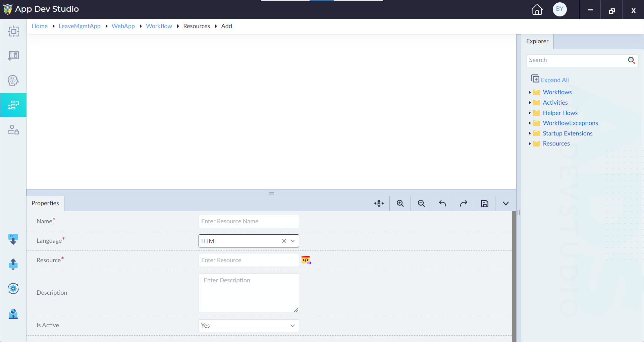This screenshot has height=342, width=644.
Task: Go to Workflow breadcrumb
Action: (x=159, y=26)
